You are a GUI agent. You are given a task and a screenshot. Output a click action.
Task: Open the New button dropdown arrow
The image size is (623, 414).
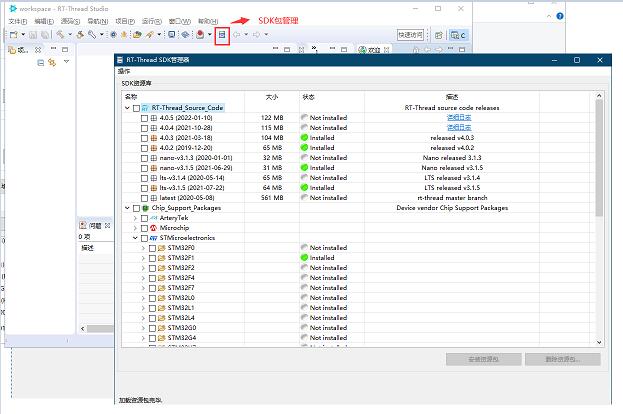[23, 35]
